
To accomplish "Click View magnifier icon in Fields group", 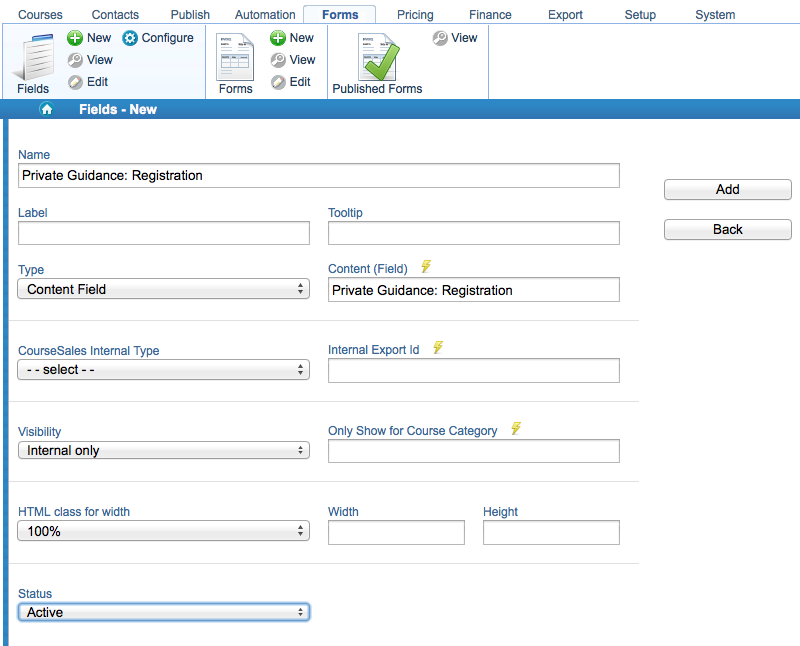I will coord(75,60).
